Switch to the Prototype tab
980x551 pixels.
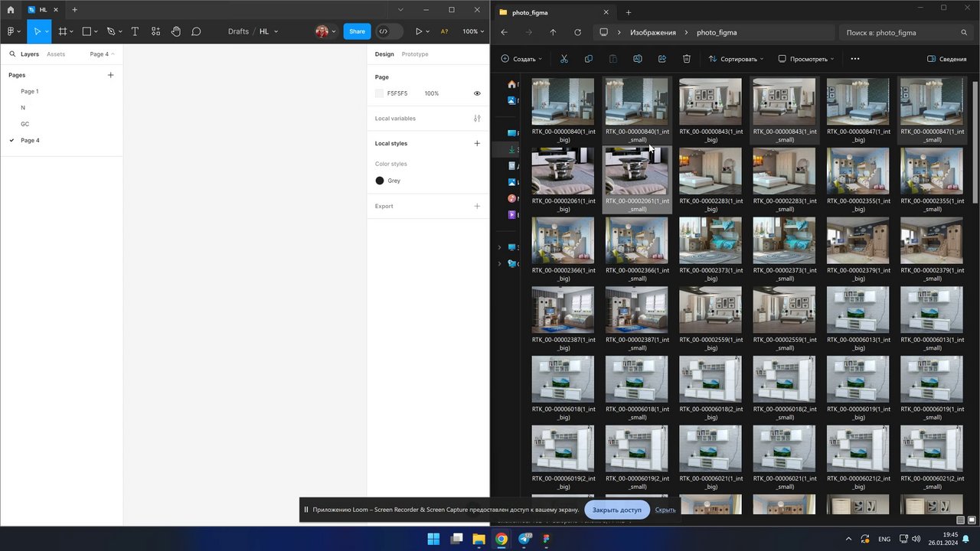[415, 54]
